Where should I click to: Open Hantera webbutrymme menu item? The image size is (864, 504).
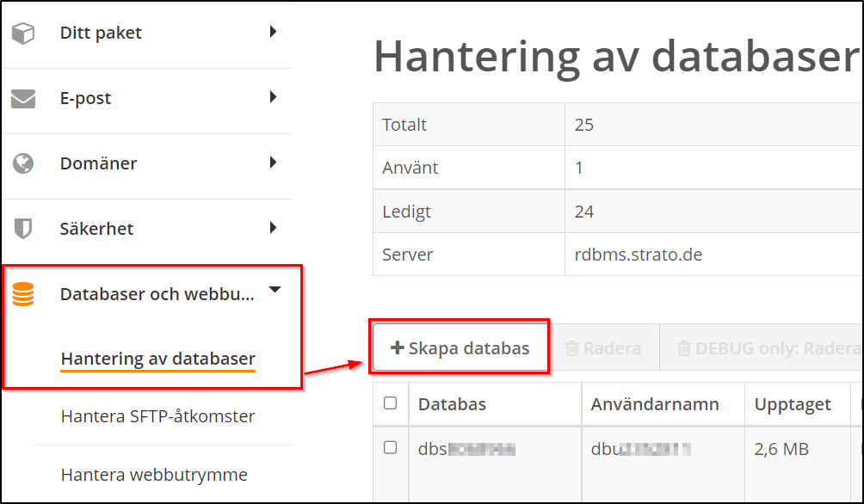(154, 474)
